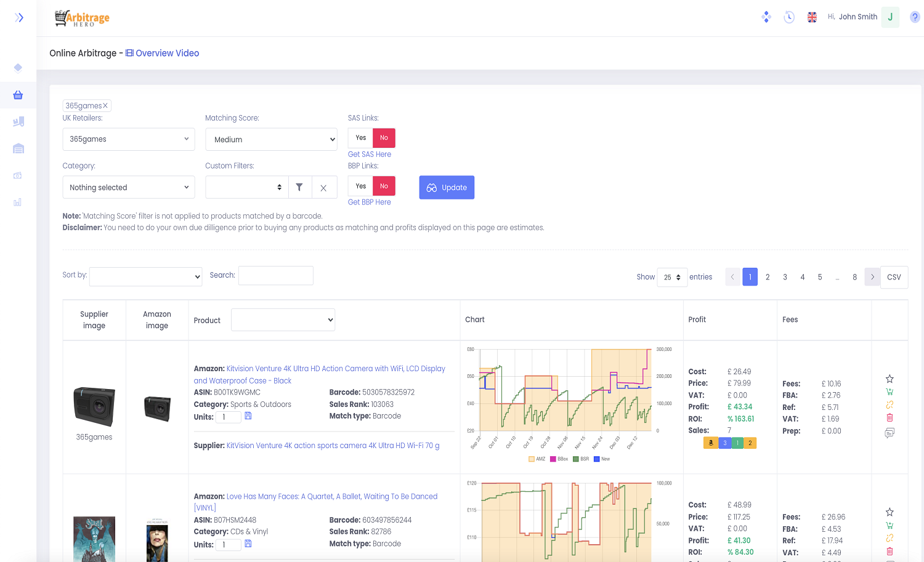Toggle BBox series in chart legend
The height and width of the screenshot is (562, 924).
point(559,459)
